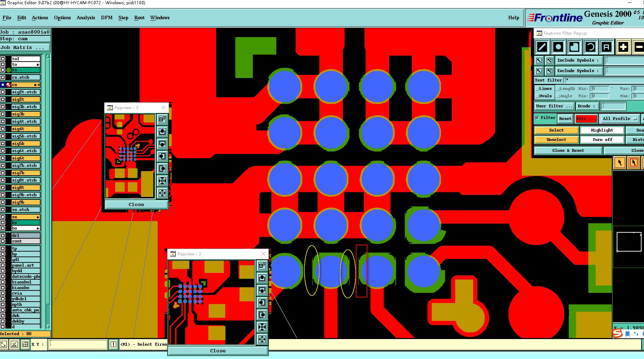Click the pan up icon in Popview 3

point(162,132)
